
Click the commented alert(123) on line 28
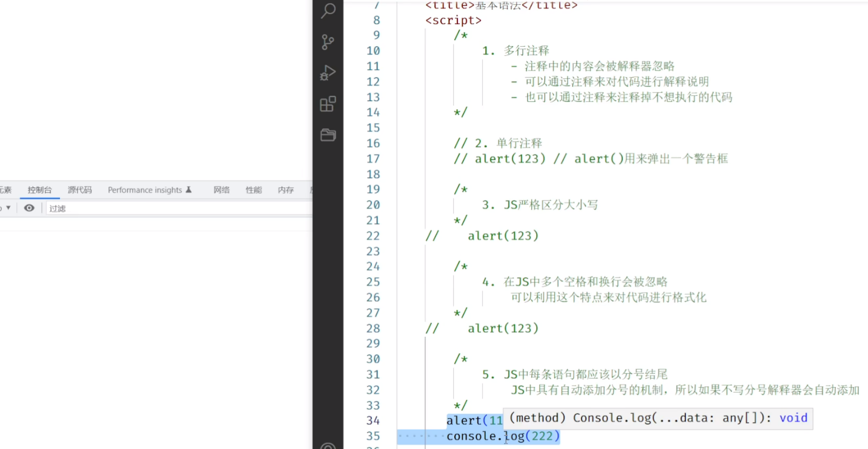[x=503, y=328]
